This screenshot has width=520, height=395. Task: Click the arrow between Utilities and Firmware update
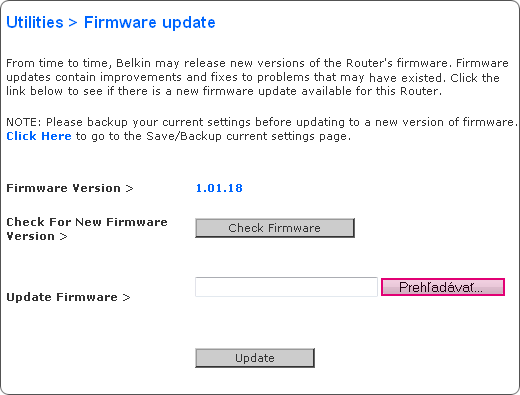(x=73, y=23)
